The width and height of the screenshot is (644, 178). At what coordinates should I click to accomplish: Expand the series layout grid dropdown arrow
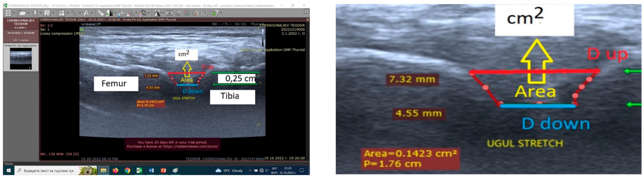click(x=68, y=13)
